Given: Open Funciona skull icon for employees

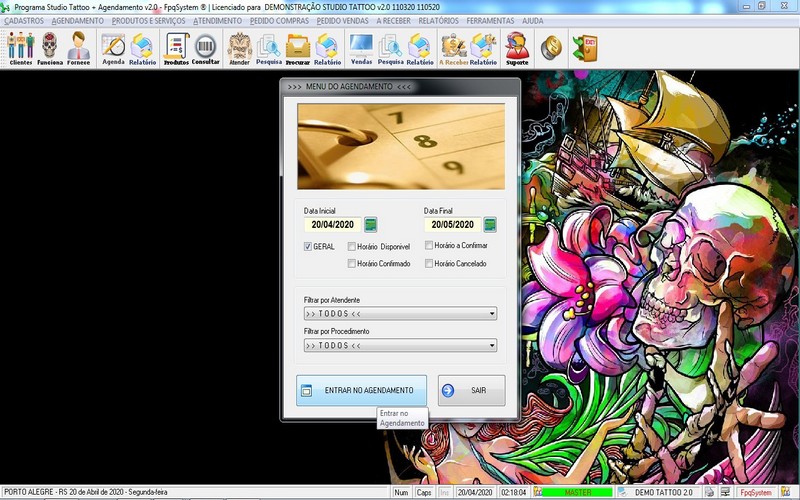Looking at the screenshot, I should (49, 48).
